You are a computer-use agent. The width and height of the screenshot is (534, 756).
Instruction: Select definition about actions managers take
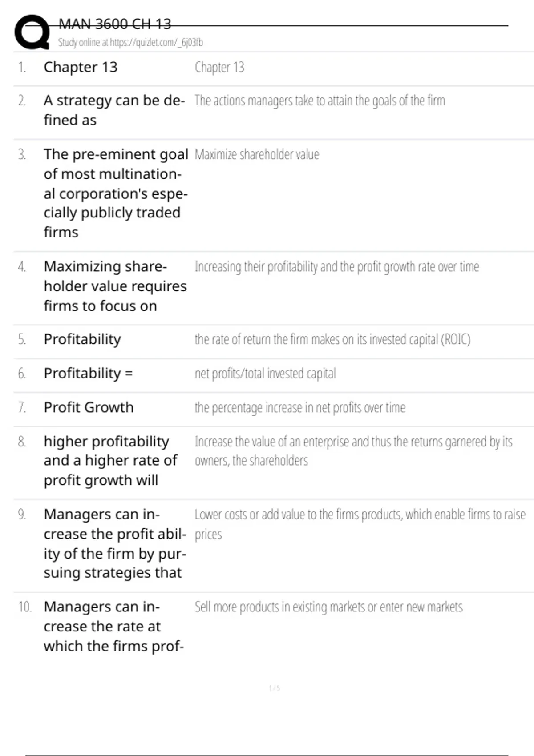coord(320,101)
